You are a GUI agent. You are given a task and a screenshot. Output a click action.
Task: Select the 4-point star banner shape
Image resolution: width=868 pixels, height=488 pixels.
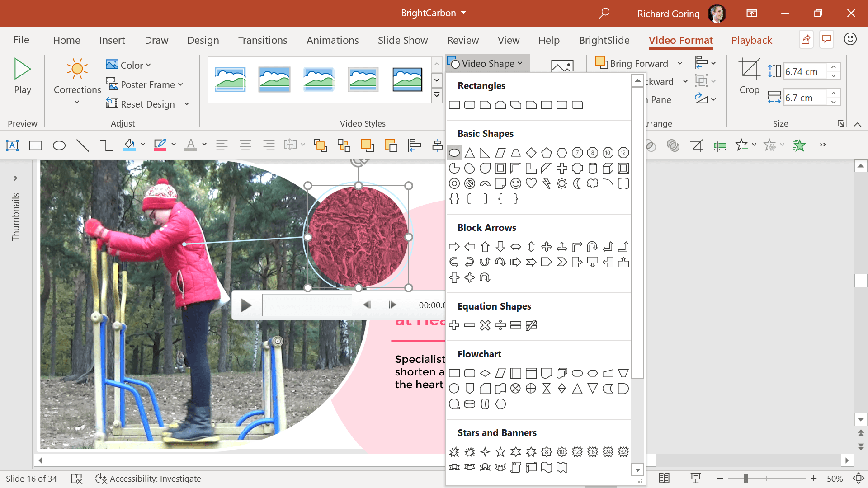point(485,452)
